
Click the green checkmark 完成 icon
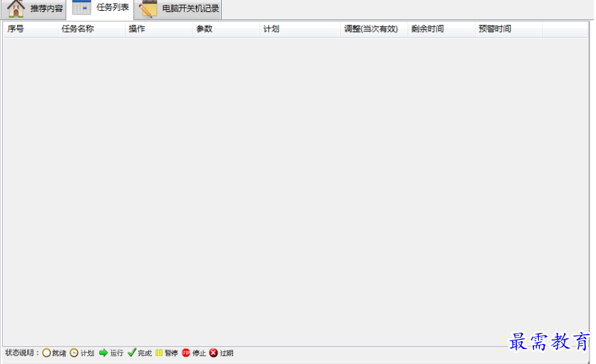click(131, 353)
